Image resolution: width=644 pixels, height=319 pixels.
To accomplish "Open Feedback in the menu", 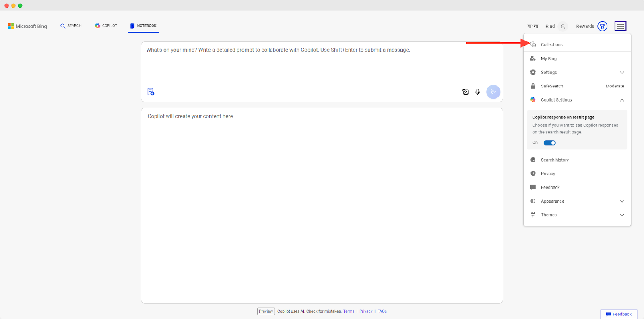I will tap(577, 187).
